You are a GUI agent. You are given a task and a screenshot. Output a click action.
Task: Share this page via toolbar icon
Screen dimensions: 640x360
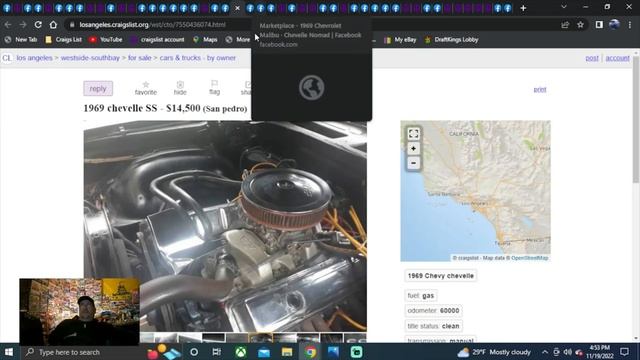pyautogui.click(x=565, y=25)
